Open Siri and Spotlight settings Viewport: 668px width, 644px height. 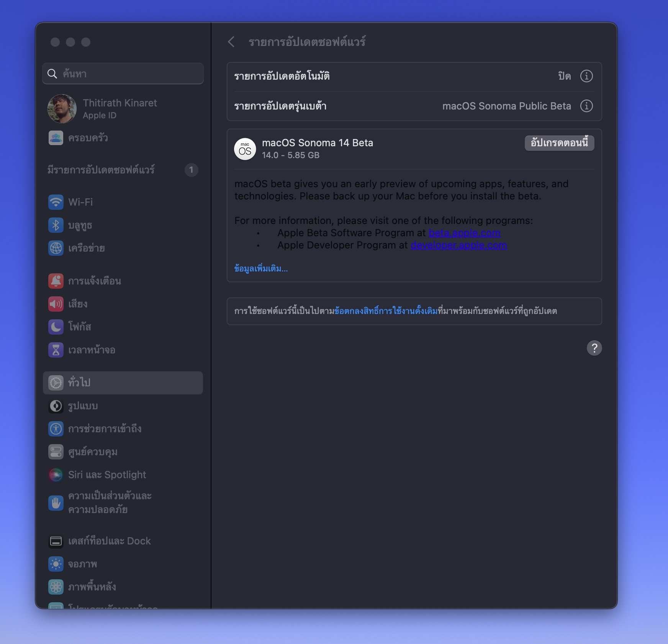point(107,475)
